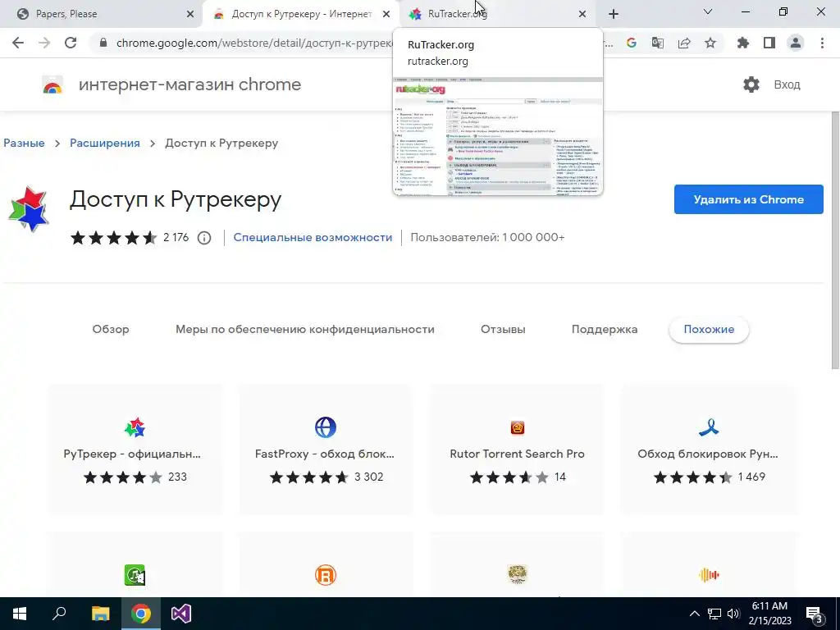Close the Papers, Please tab
The height and width of the screenshot is (630, 840).
pyautogui.click(x=190, y=15)
